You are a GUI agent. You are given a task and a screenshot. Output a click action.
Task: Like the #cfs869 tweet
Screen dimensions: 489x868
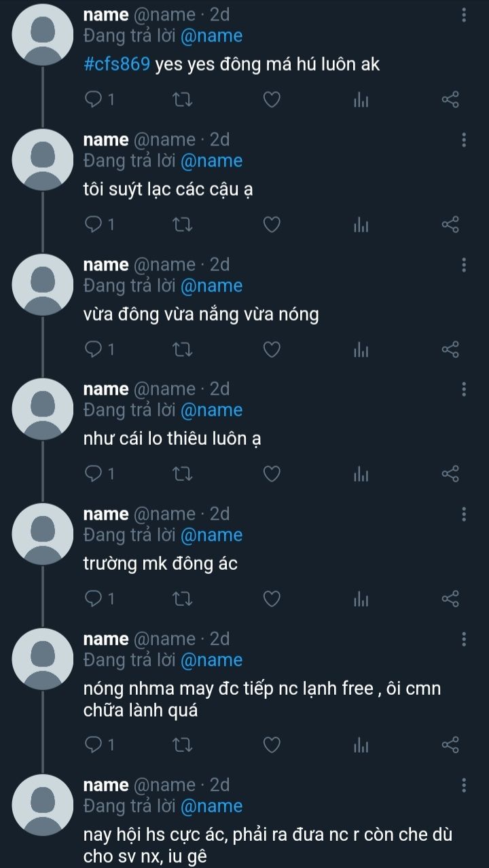(272, 100)
